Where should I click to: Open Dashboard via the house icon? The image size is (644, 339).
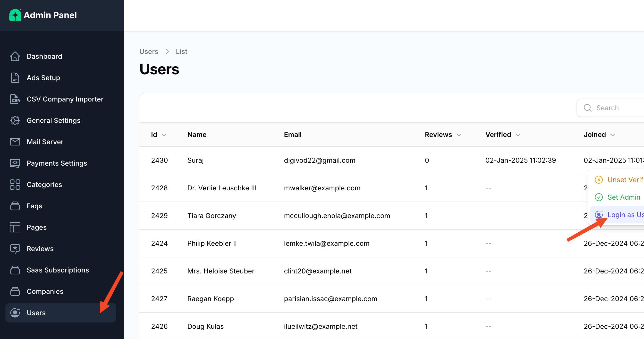pyautogui.click(x=15, y=56)
